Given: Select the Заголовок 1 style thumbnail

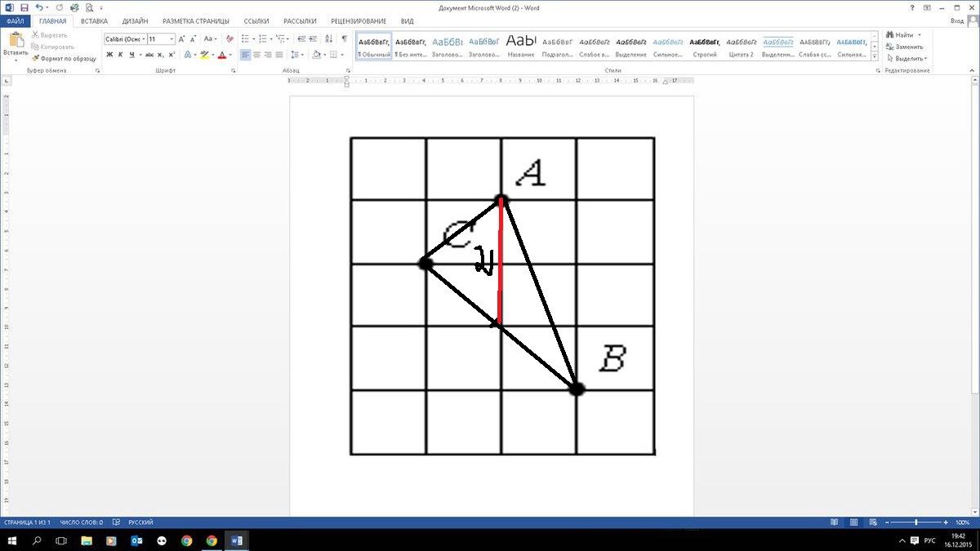Looking at the screenshot, I should click(x=447, y=46).
